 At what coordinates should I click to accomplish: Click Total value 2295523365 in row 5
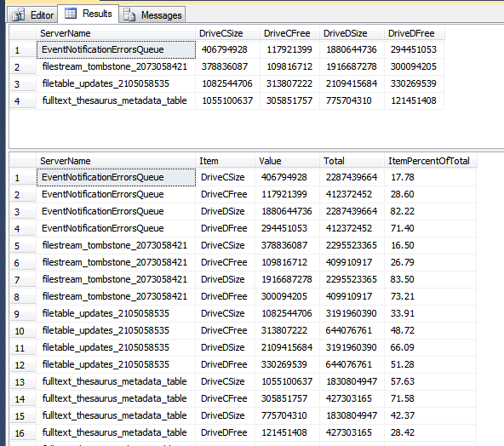(352, 245)
